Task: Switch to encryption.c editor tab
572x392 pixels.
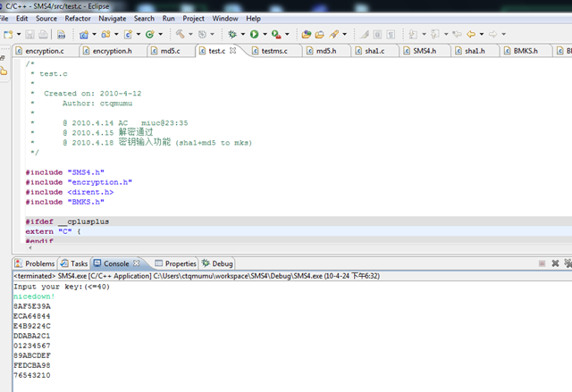Action: coord(45,51)
